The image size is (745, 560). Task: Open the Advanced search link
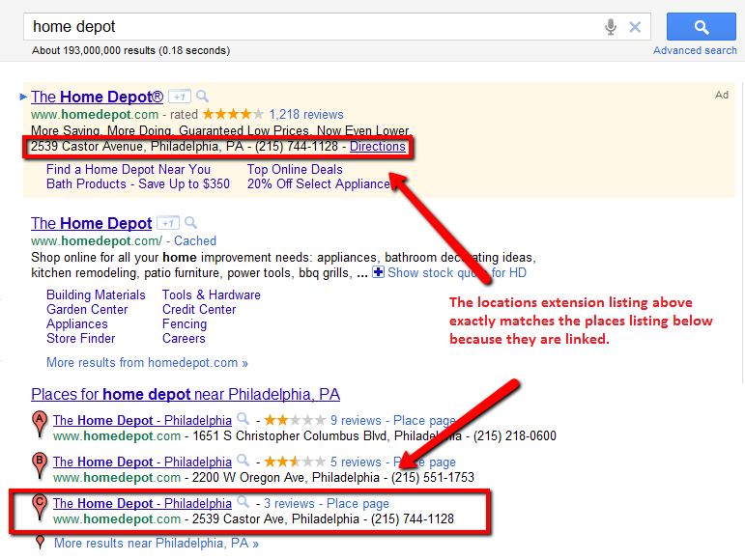695,50
